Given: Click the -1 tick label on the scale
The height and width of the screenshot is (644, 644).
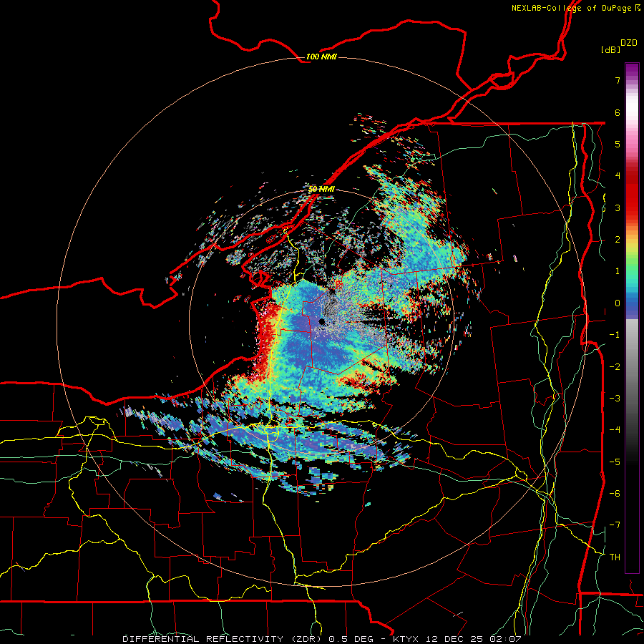Looking at the screenshot, I should 615,335.
